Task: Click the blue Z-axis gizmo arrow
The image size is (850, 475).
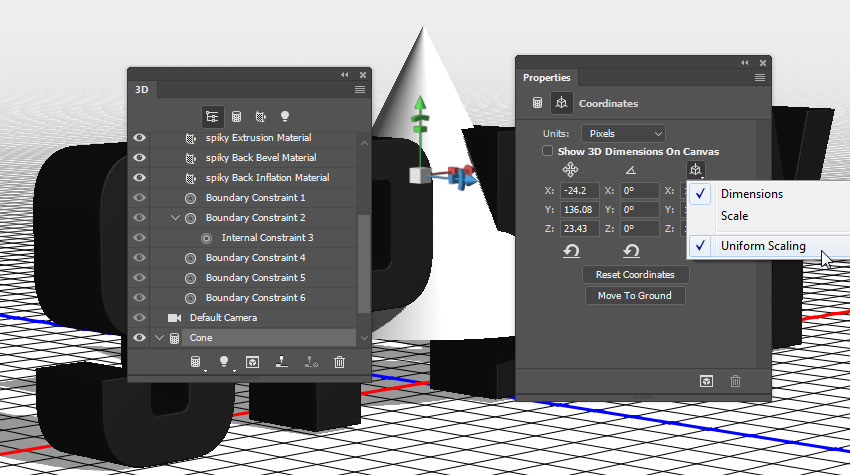Action: coord(471,179)
